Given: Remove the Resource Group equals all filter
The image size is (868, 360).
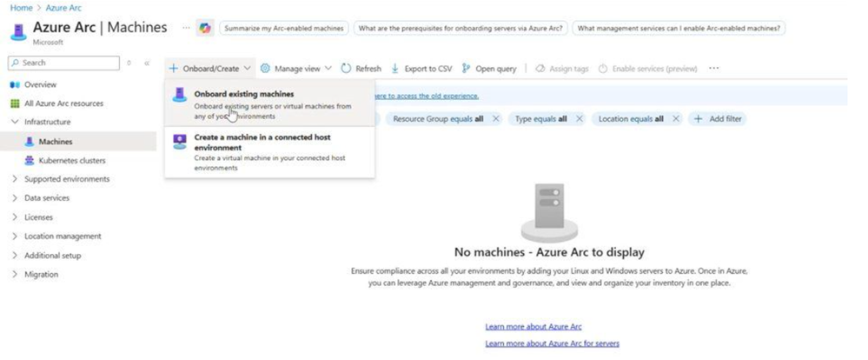Looking at the screenshot, I should 496,118.
